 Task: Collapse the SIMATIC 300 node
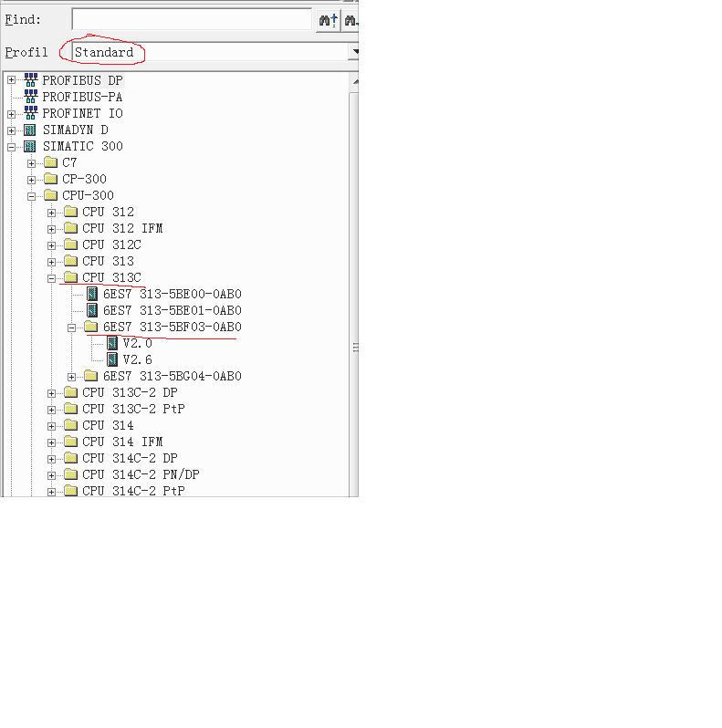click(x=12, y=147)
